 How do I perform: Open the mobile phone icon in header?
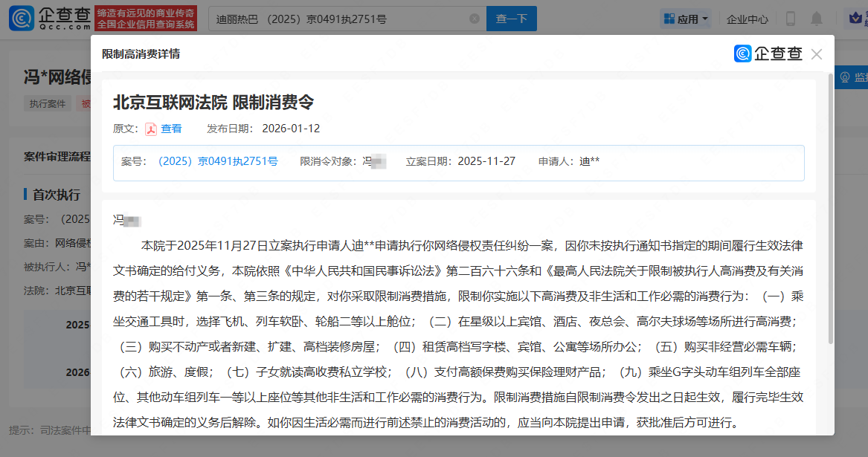pos(791,19)
